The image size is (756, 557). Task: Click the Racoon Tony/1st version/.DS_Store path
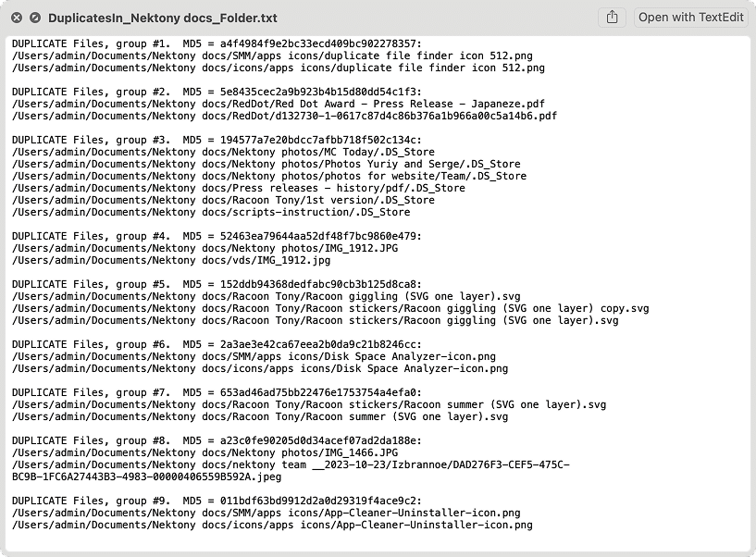coord(223,201)
